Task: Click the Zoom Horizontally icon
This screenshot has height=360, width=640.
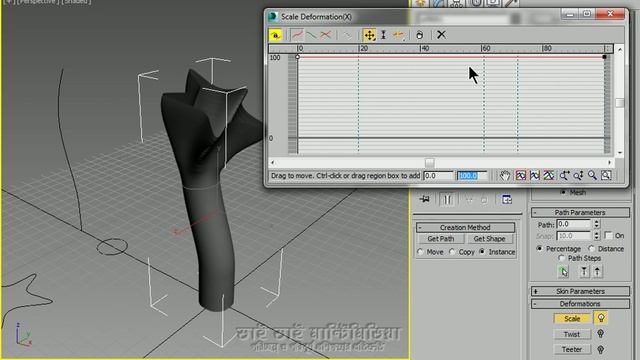Action: pyautogui.click(x=564, y=176)
